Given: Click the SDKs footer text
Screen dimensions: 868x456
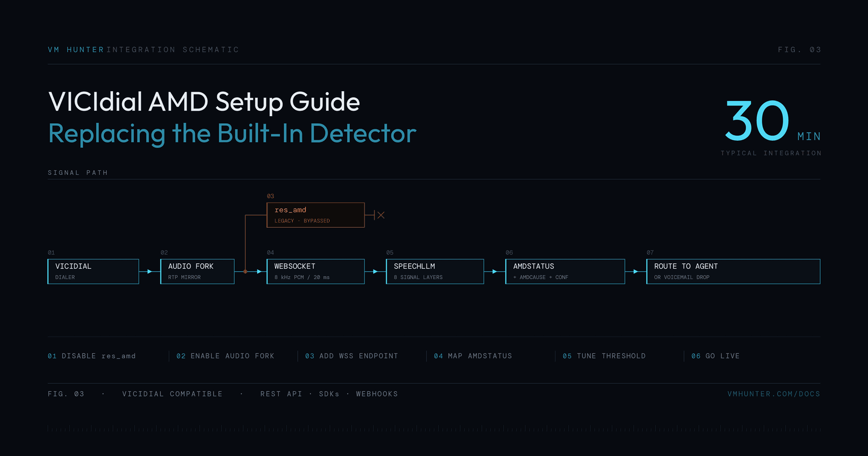Looking at the screenshot, I should pyautogui.click(x=329, y=394).
